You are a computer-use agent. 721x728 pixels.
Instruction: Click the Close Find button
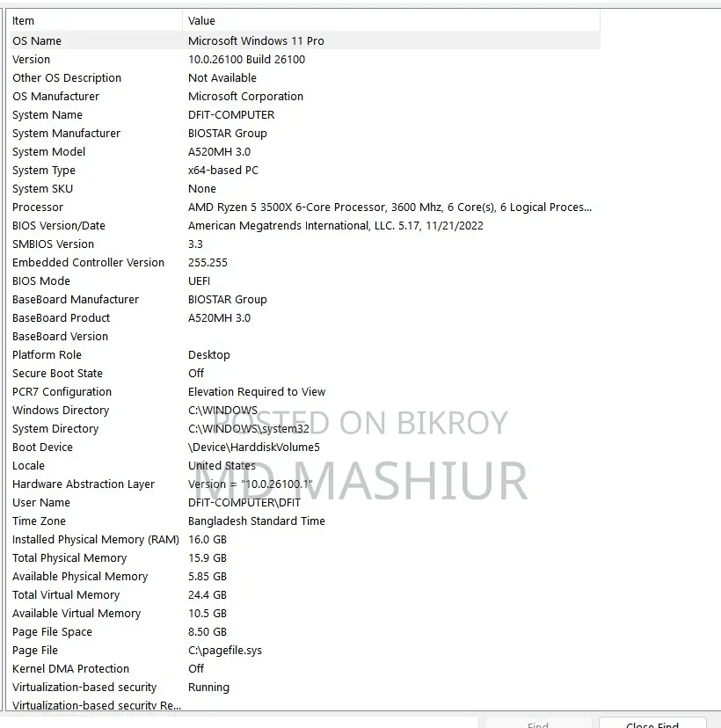point(652,724)
